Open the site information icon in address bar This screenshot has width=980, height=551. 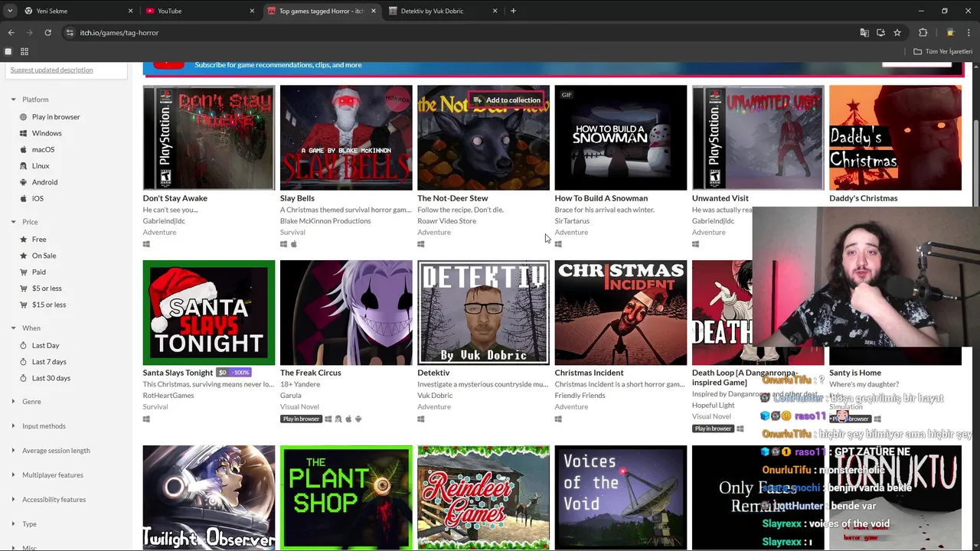coord(70,33)
